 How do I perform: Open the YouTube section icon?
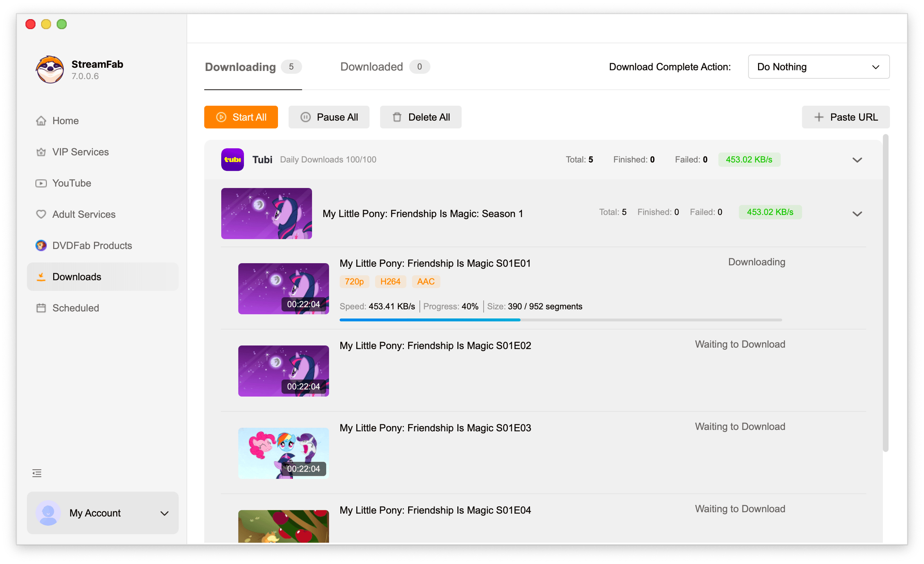(x=41, y=183)
